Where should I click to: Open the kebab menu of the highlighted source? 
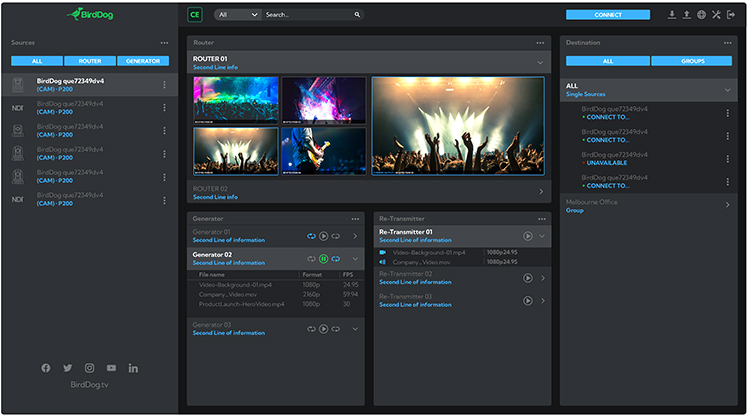[165, 85]
